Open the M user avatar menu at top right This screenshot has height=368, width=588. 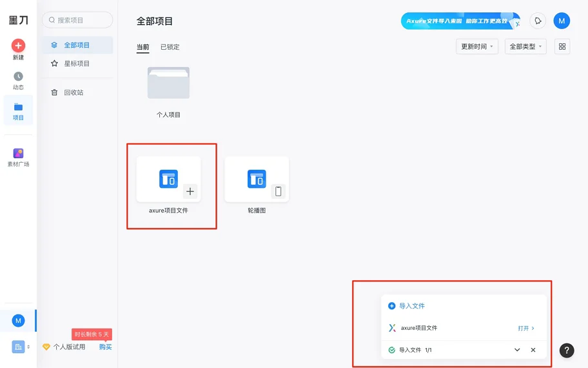[x=562, y=21]
